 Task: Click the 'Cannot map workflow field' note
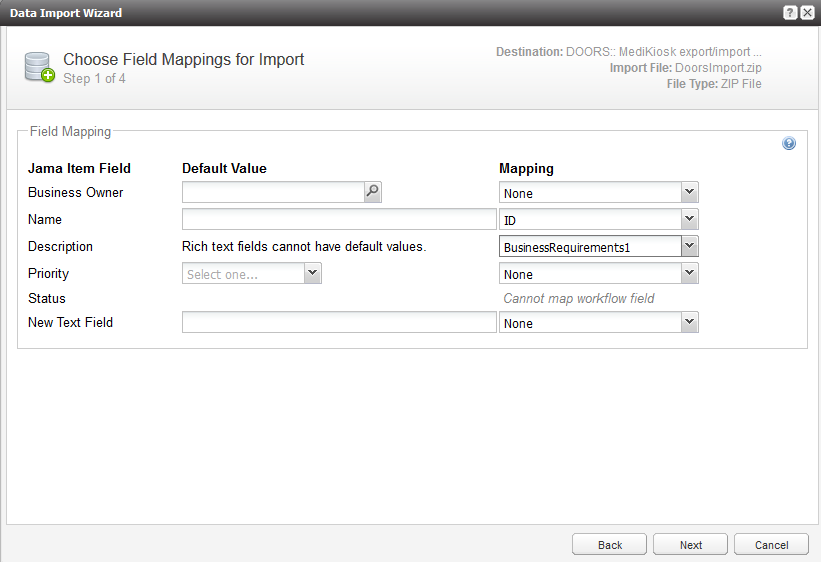tap(579, 299)
